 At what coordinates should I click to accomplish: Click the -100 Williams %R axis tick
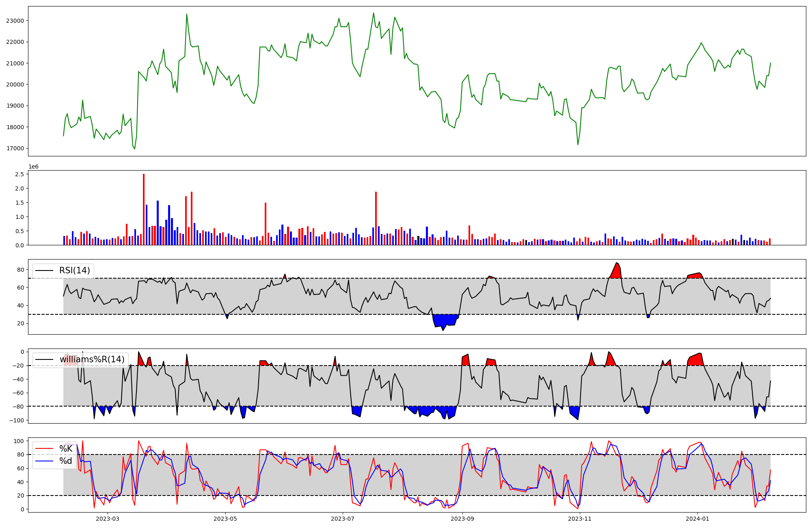[x=17, y=420]
